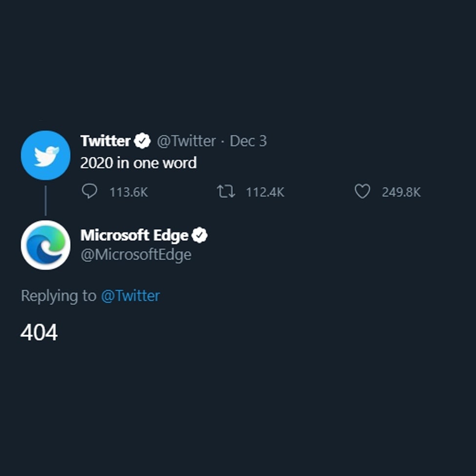This screenshot has height=476, width=476.
Task: Click the thread line connecting the avatars
Action: click(x=45, y=200)
